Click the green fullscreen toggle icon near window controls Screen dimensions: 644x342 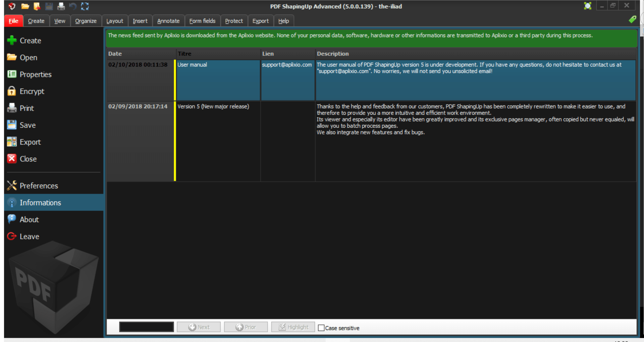[588, 6]
